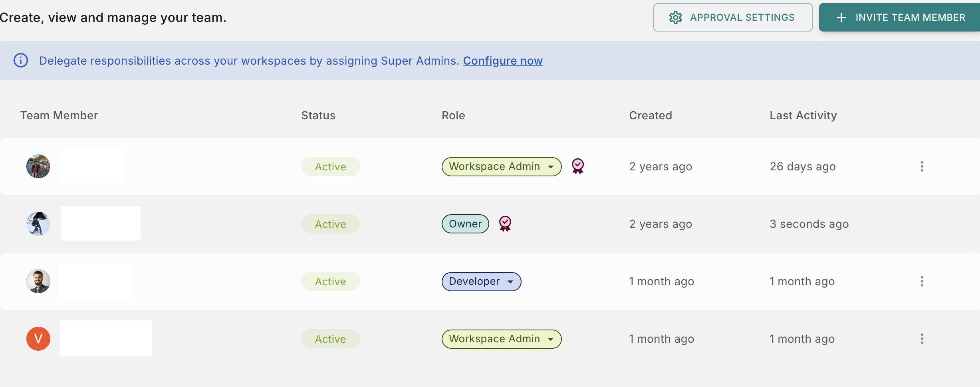Open three-dot menu for the last member row
980x387 pixels.
[x=922, y=339]
